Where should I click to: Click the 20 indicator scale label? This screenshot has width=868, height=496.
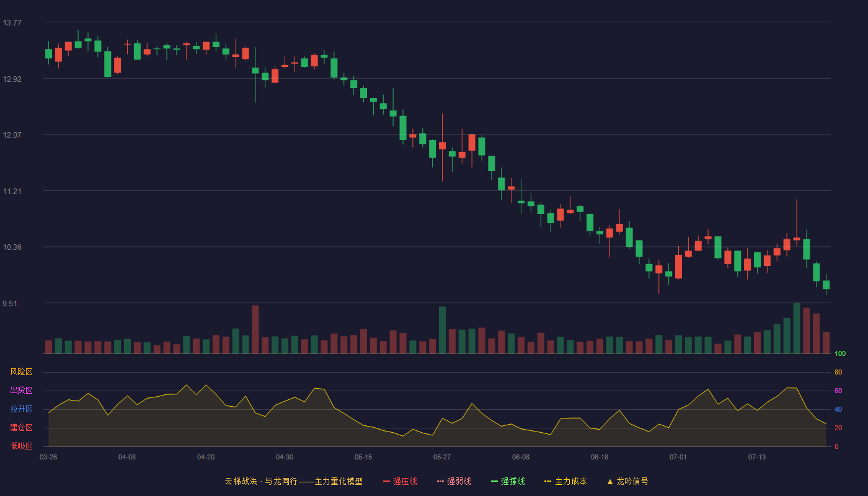click(x=838, y=428)
